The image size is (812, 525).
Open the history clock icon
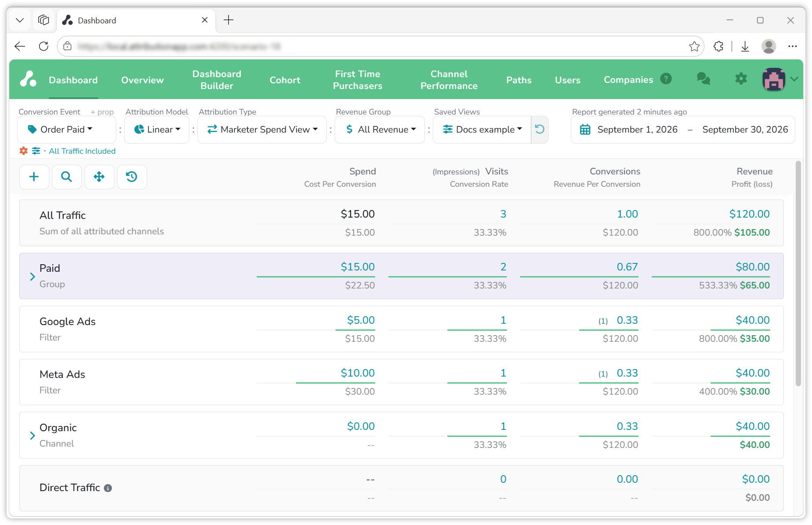click(x=132, y=177)
